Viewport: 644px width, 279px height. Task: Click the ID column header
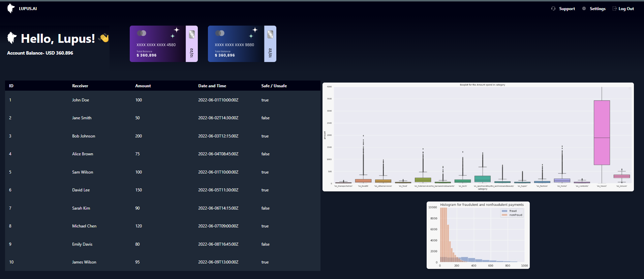click(11, 86)
